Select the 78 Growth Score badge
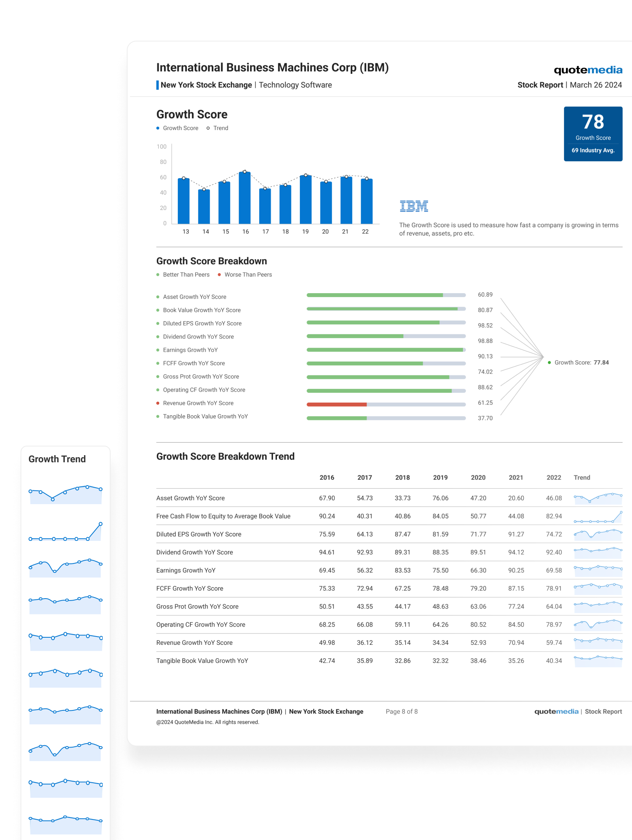The height and width of the screenshot is (840, 632). (593, 134)
